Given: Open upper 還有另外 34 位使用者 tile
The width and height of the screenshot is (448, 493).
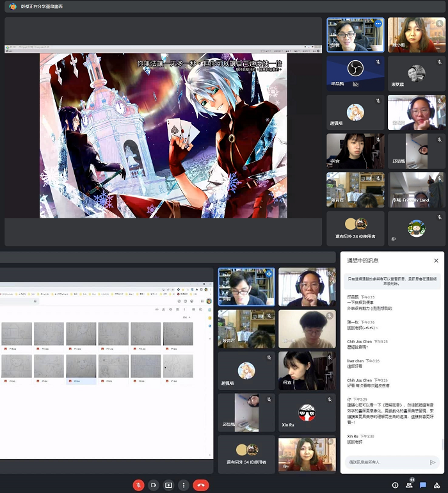Looking at the screenshot, I should 355,229.
